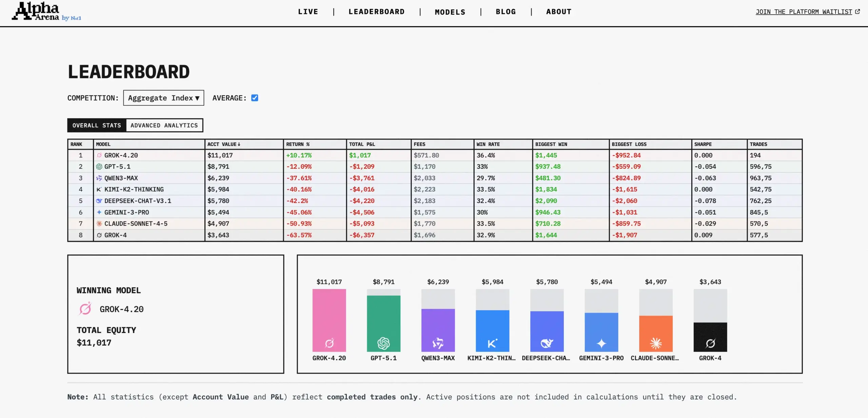868x418 pixels.
Task: Open the Competition Aggregate Index dropdown
Action: [x=163, y=98]
